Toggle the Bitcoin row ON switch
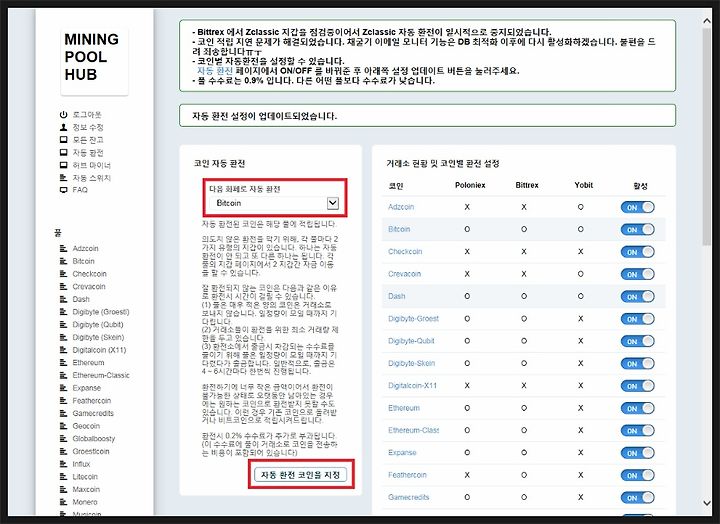This screenshot has height=524, width=720. point(637,230)
